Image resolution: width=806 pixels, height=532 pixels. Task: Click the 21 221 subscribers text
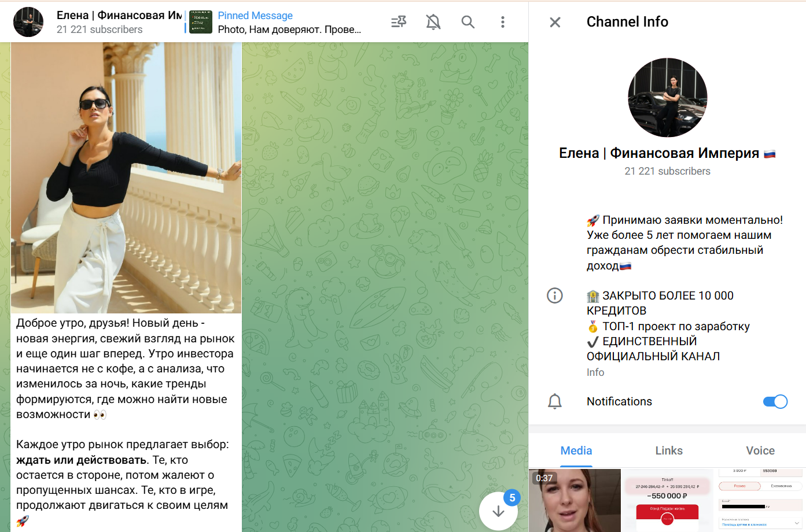pos(667,171)
